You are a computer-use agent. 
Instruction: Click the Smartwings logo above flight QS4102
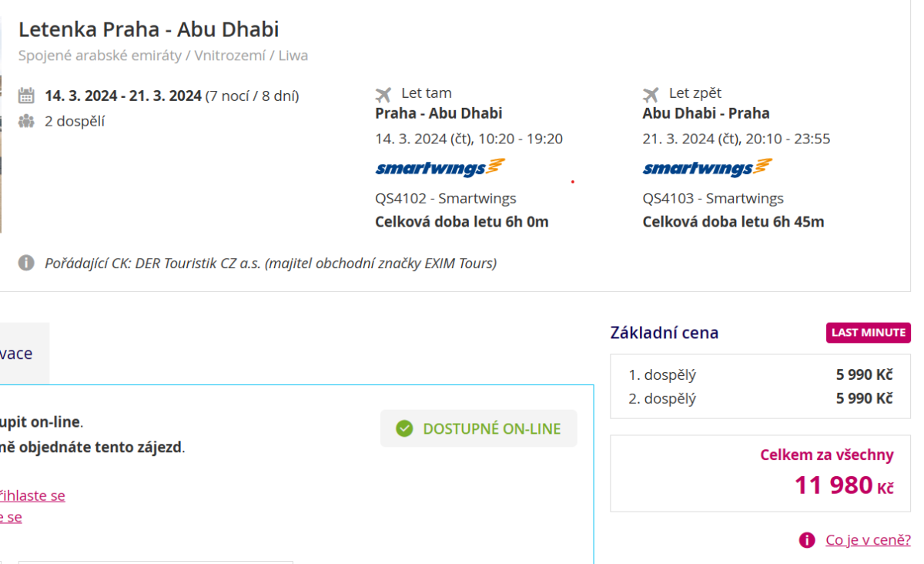(440, 168)
